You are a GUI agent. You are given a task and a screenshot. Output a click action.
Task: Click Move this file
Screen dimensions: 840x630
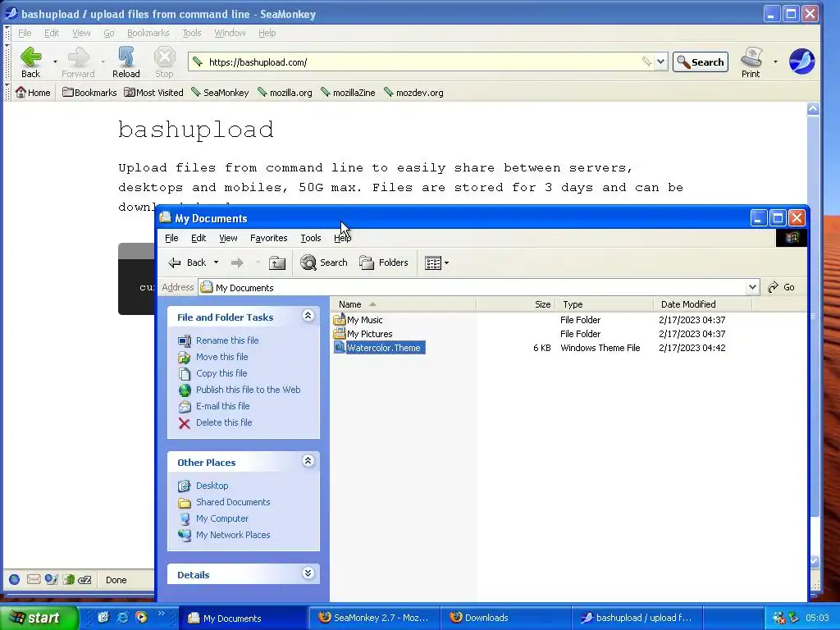(x=221, y=357)
